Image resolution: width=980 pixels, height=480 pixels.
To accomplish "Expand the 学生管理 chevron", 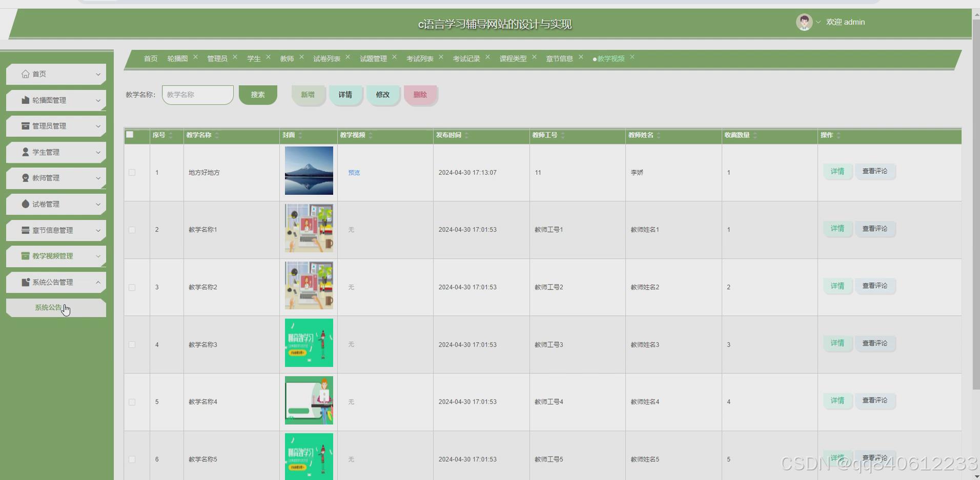I will [98, 152].
